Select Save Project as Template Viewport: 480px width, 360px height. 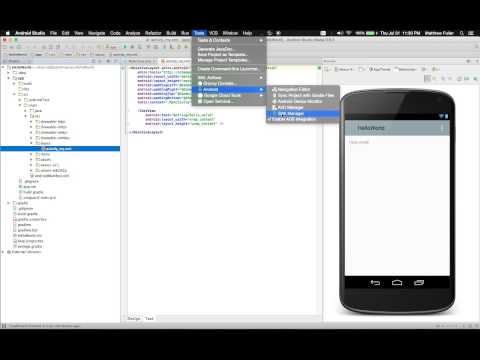(x=229, y=54)
